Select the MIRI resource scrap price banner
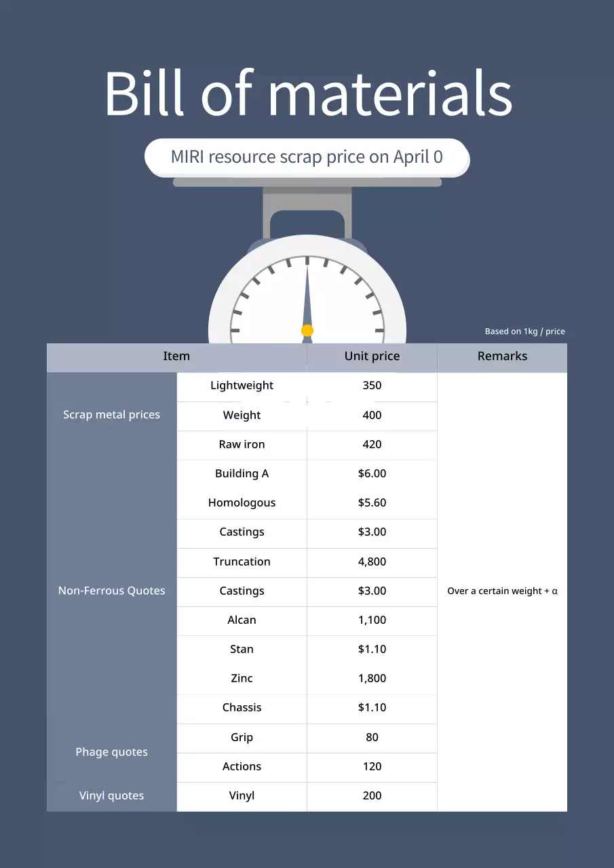Image resolution: width=614 pixels, height=868 pixels. 307,157
